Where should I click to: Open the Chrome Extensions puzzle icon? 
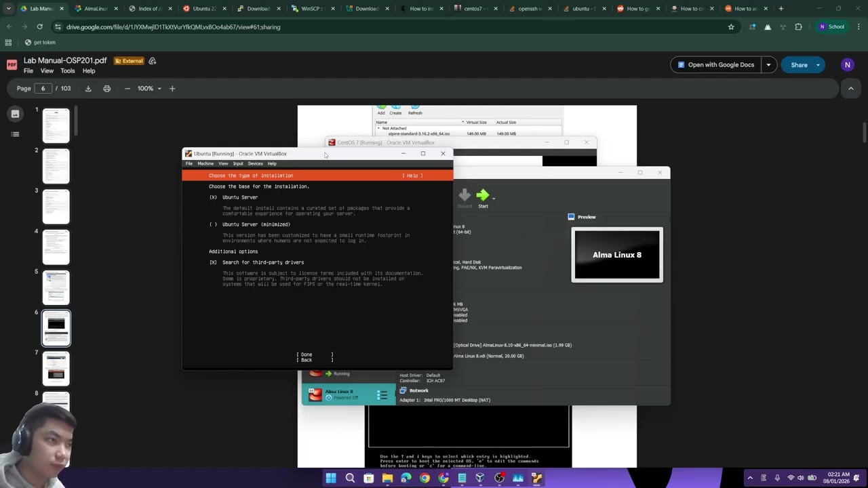tap(798, 26)
